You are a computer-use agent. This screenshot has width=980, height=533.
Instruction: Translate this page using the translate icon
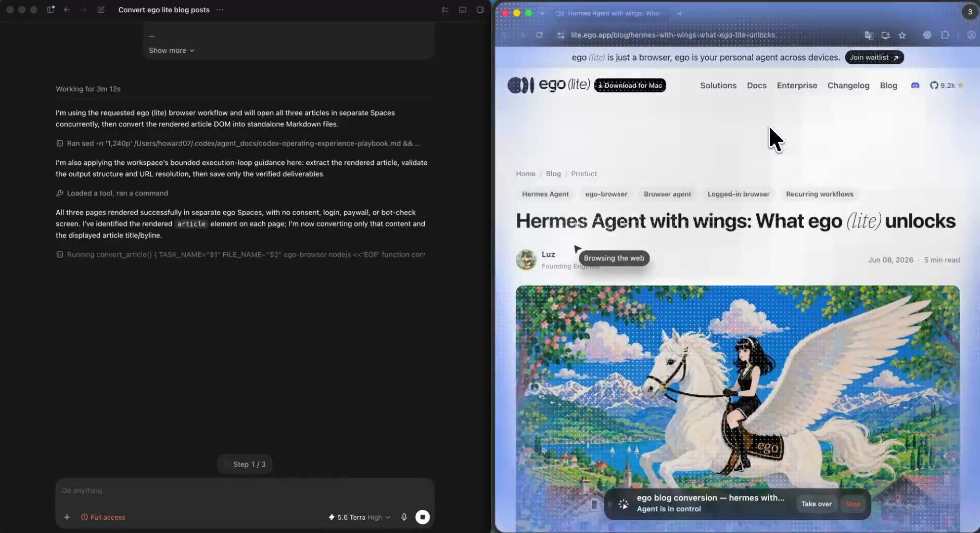(869, 35)
